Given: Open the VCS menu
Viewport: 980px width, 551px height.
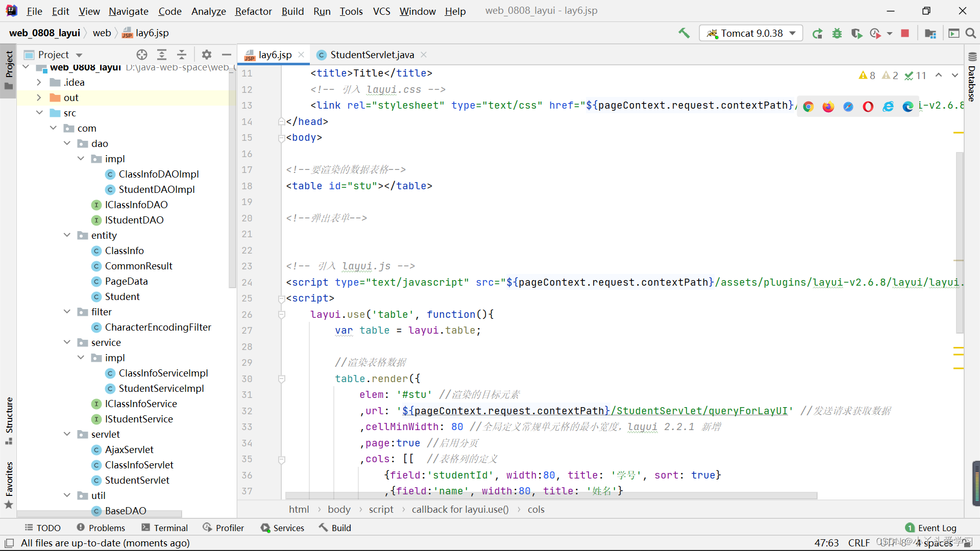Looking at the screenshot, I should tap(381, 11).
